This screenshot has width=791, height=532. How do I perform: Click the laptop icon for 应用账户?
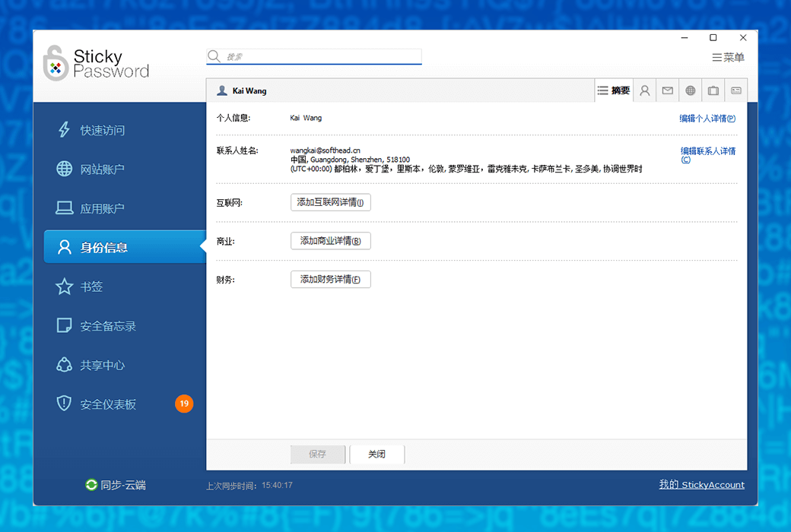(x=64, y=207)
